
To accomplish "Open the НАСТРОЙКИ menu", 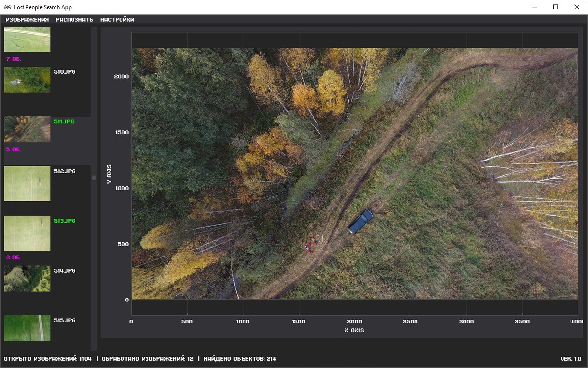I will pyautogui.click(x=117, y=20).
